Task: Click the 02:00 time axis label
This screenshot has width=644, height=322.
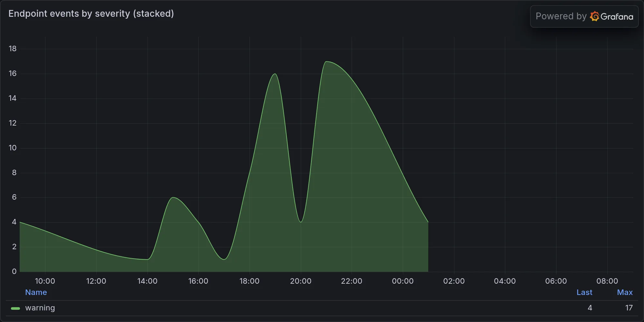Action: (x=454, y=281)
